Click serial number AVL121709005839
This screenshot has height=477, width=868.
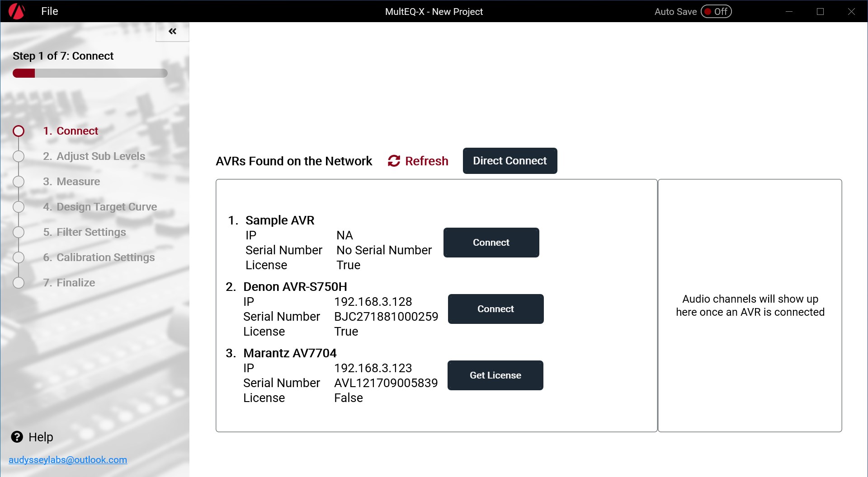point(386,383)
